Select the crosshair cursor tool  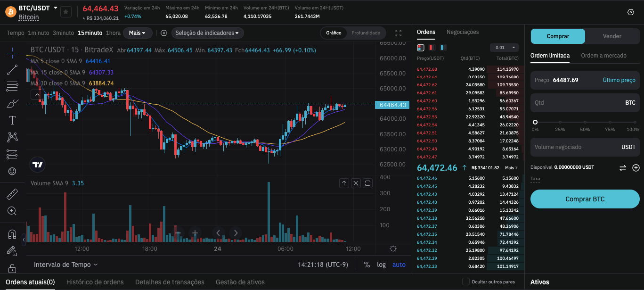click(x=12, y=53)
